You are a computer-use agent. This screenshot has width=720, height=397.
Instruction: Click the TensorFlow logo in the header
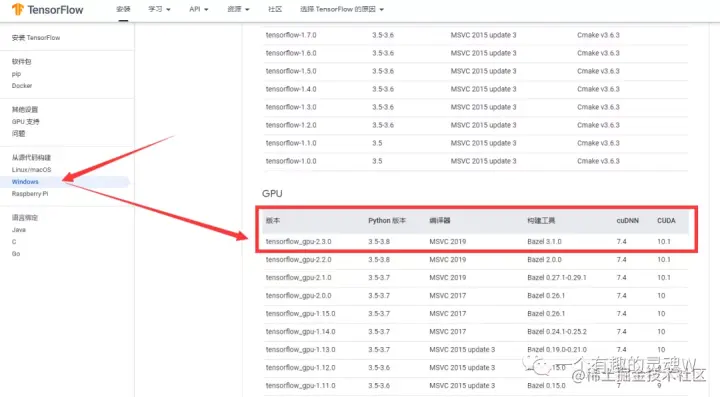click(47, 10)
